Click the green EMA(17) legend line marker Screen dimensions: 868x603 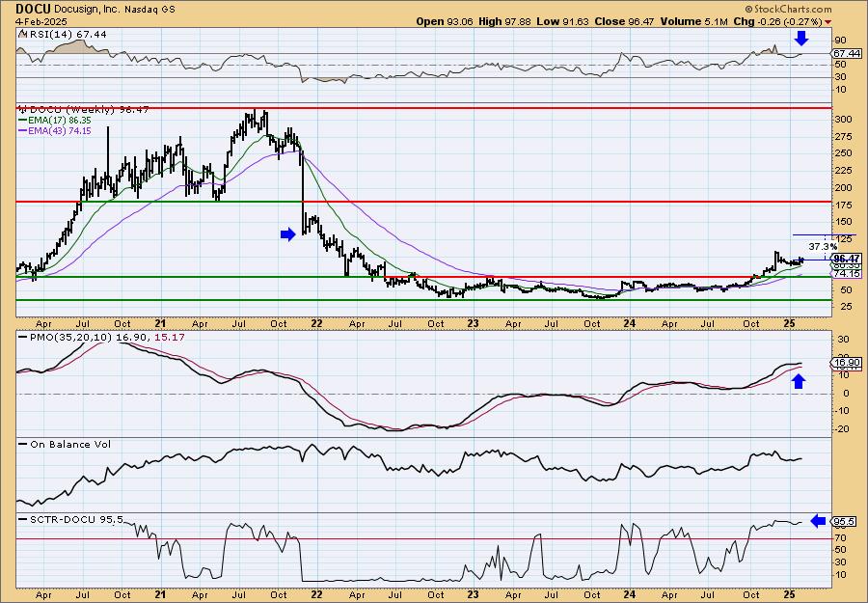23,121
